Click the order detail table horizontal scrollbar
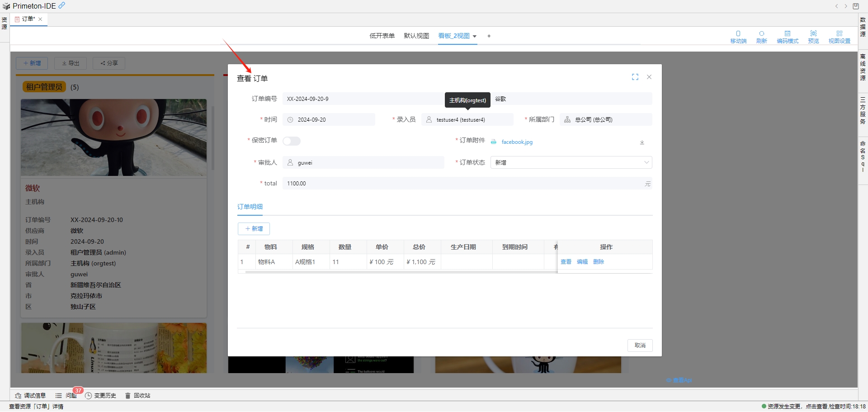The height and width of the screenshot is (412, 868). (398, 272)
